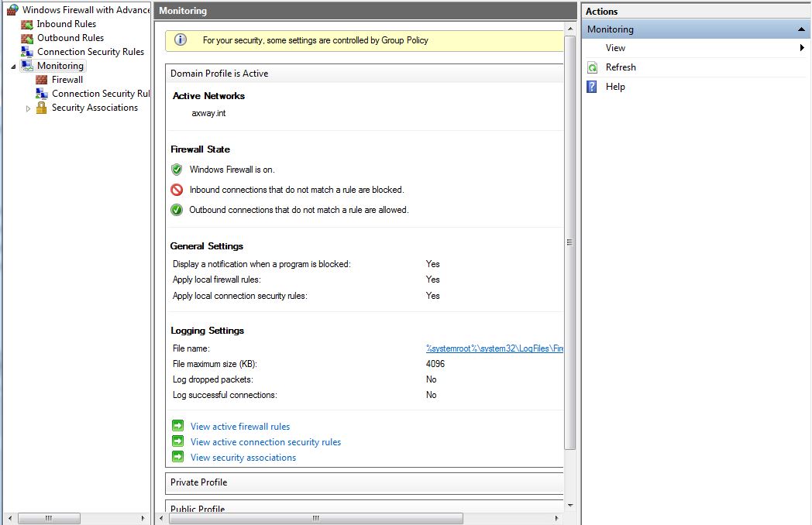Click the Help question mark icon
This screenshot has width=812, height=525.
592,87
